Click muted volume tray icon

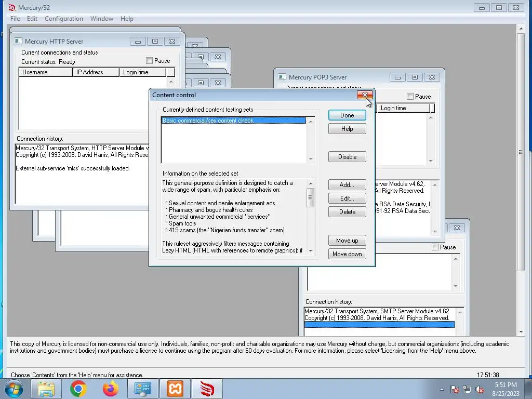480,389
